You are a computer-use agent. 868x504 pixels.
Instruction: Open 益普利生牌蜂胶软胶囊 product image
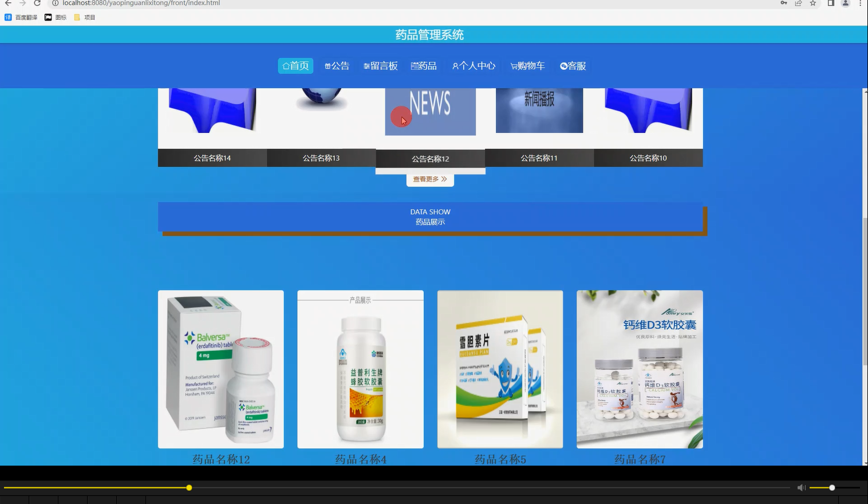[x=361, y=369]
